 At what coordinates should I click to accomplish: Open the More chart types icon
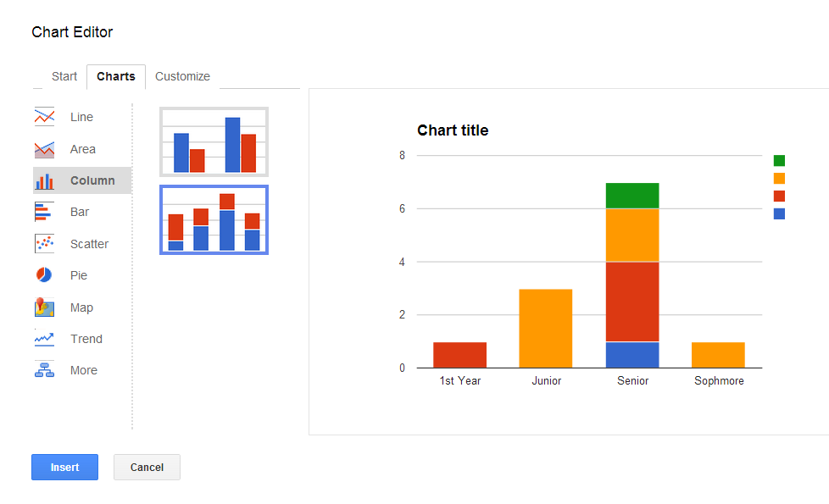tap(44, 370)
